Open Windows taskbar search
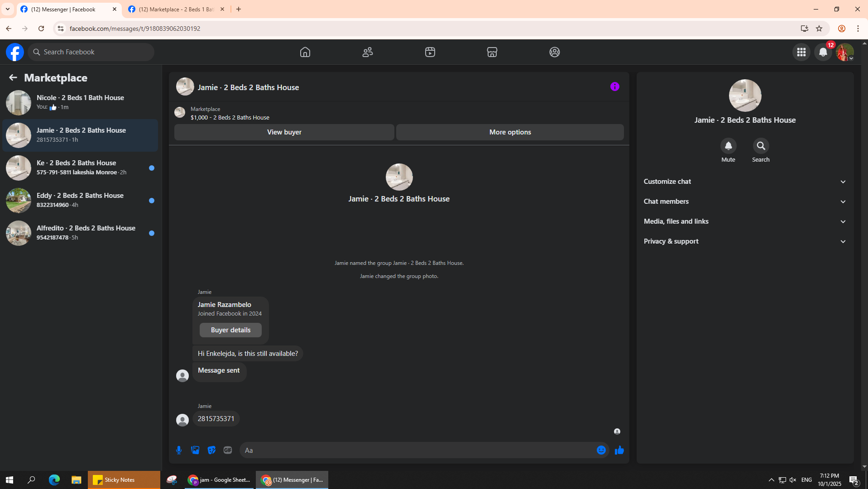The image size is (868, 489). (x=31, y=480)
